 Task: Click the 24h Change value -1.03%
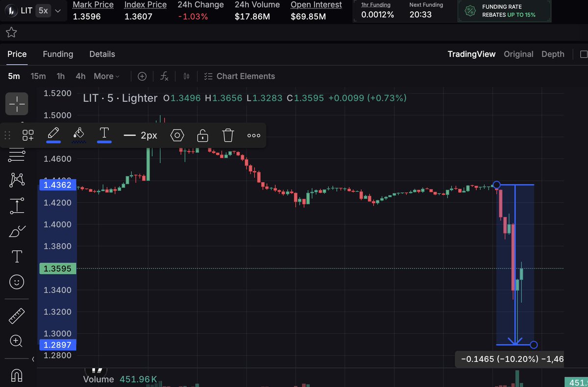pos(193,16)
